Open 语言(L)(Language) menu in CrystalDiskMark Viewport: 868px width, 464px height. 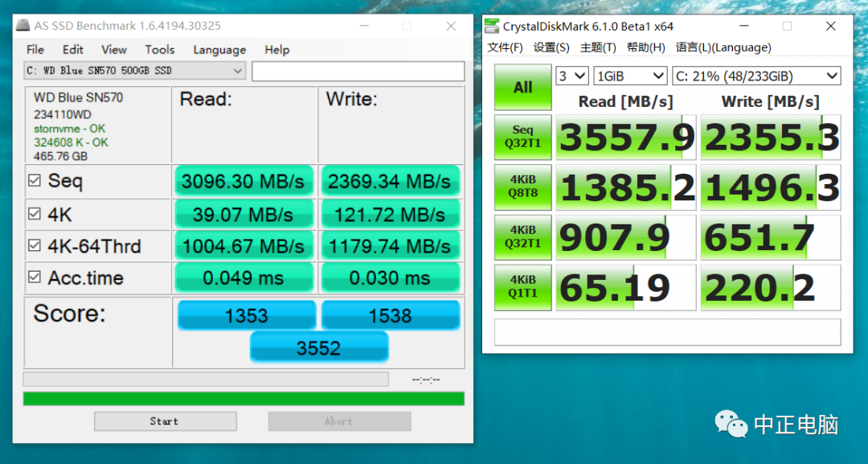[x=723, y=47]
